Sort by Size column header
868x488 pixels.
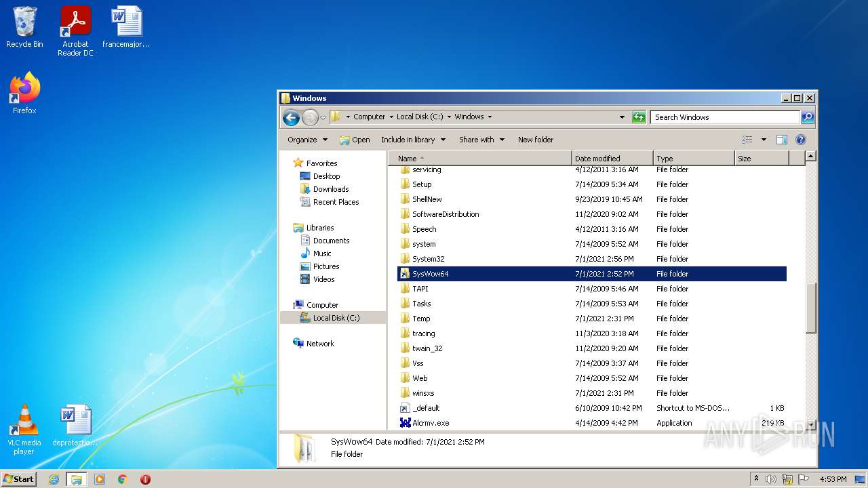[762, 159]
